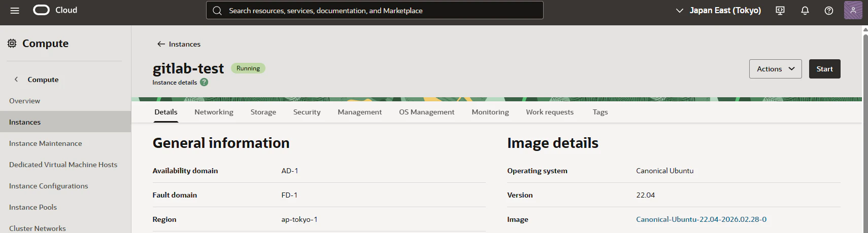Viewport: 868px width, 233px height.
Task: Click the Instances breadcrumb link
Action: click(x=185, y=44)
